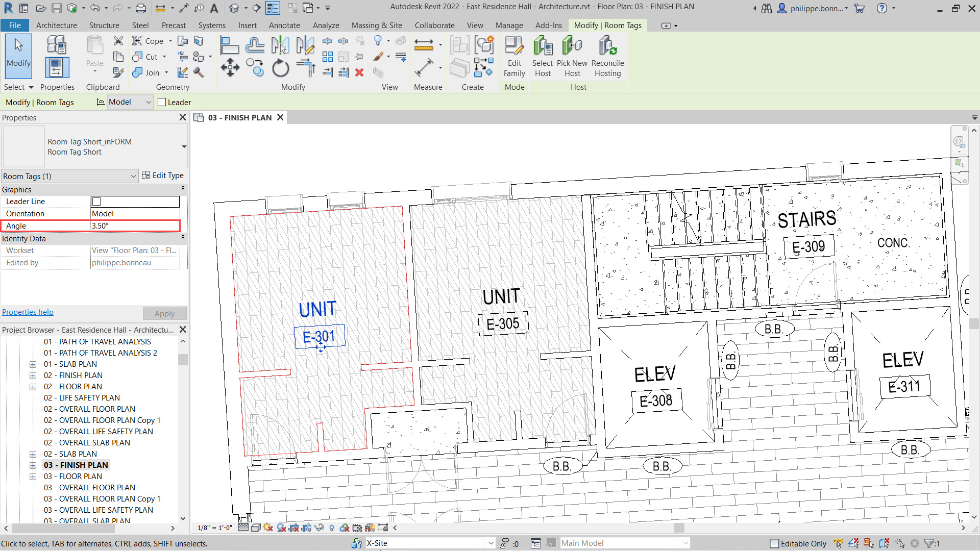Expand the 01 - SLAB PLAN tree node
Image resolution: width=980 pixels, height=551 pixels.
coord(33,364)
